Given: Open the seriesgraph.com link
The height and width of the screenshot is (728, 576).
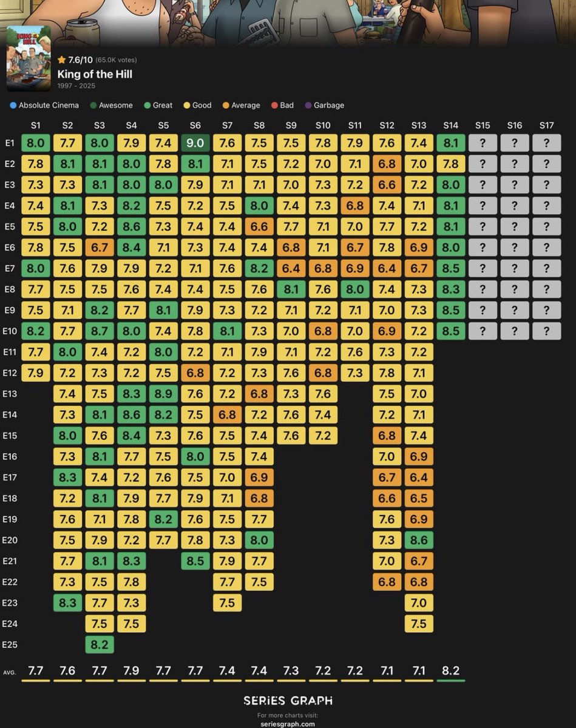Looking at the screenshot, I should coord(288,724).
